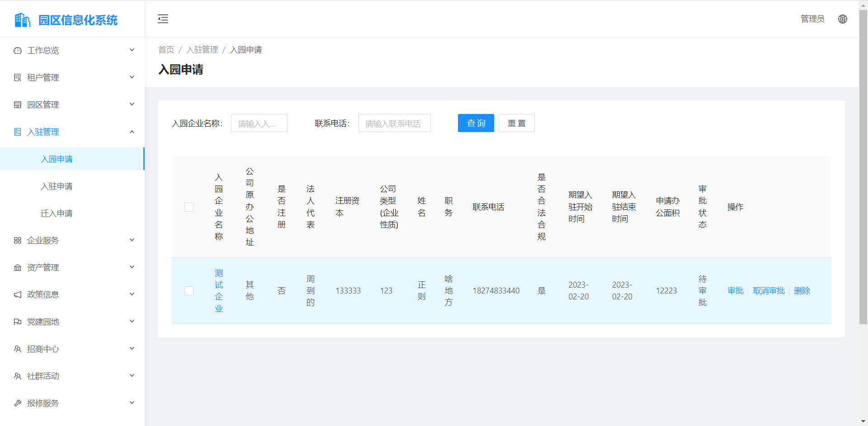This screenshot has height=426, width=868.
Task: Click the 待审批 status cell
Action: click(x=702, y=291)
